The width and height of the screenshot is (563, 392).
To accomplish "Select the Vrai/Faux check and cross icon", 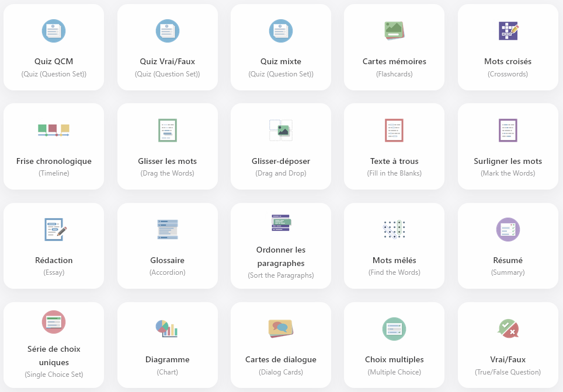I will tap(508, 328).
